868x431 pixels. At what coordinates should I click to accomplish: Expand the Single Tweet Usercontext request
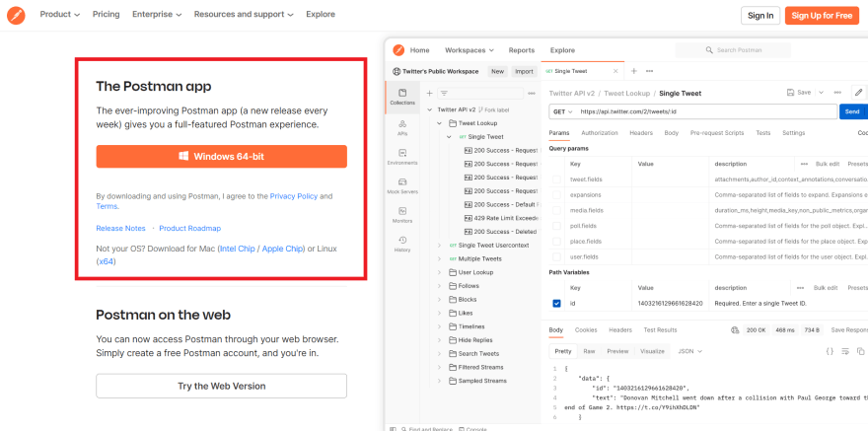point(440,246)
